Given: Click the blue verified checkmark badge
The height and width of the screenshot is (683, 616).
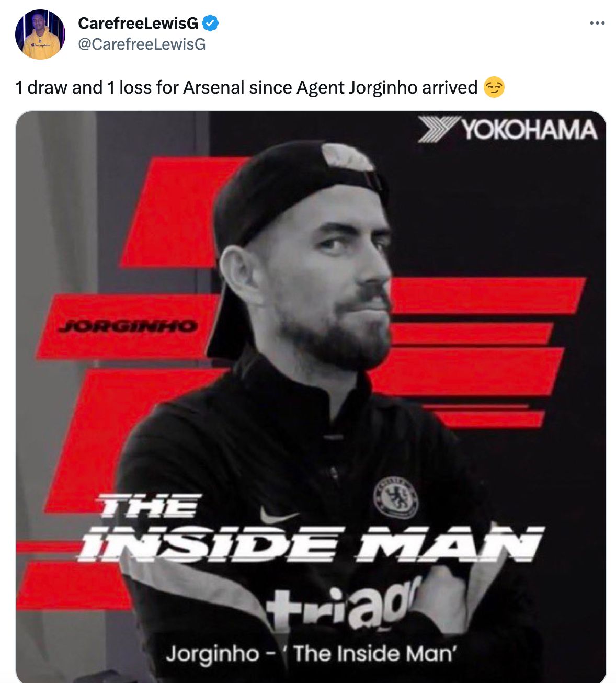Looking at the screenshot, I should (211, 22).
